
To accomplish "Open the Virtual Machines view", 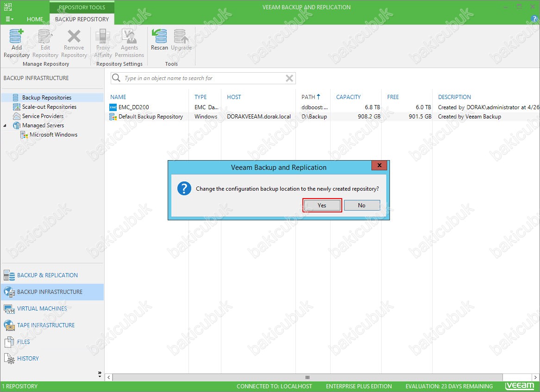I will 52,308.
